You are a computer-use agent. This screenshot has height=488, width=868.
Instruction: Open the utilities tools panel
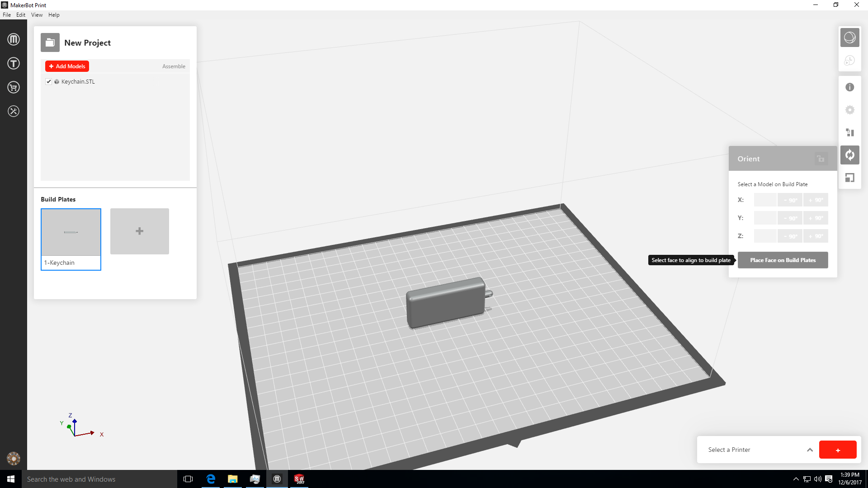coord(14,111)
